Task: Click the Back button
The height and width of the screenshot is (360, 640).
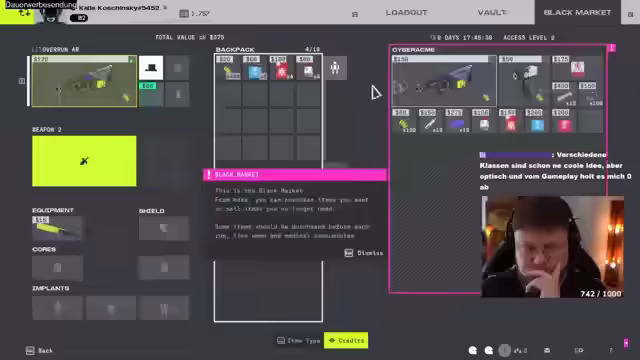Action: pos(39,351)
